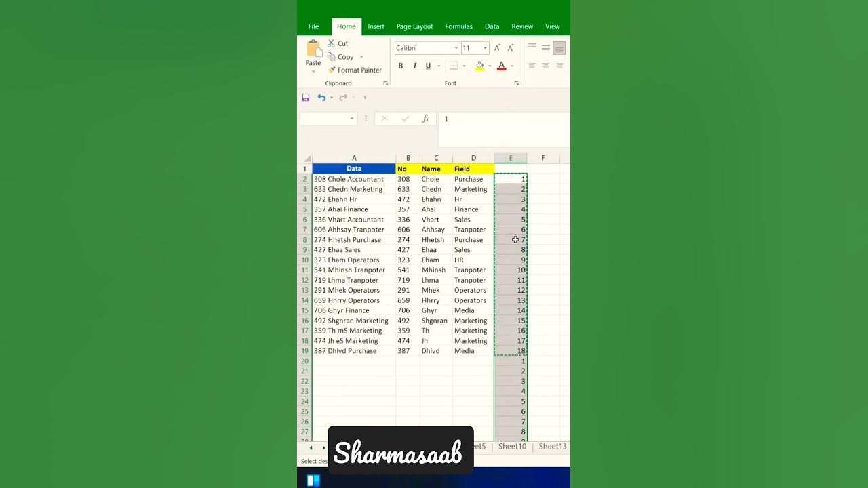Image resolution: width=868 pixels, height=488 pixels.
Task: Toggle Bold formatting
Action: click(x=401, y=66)
